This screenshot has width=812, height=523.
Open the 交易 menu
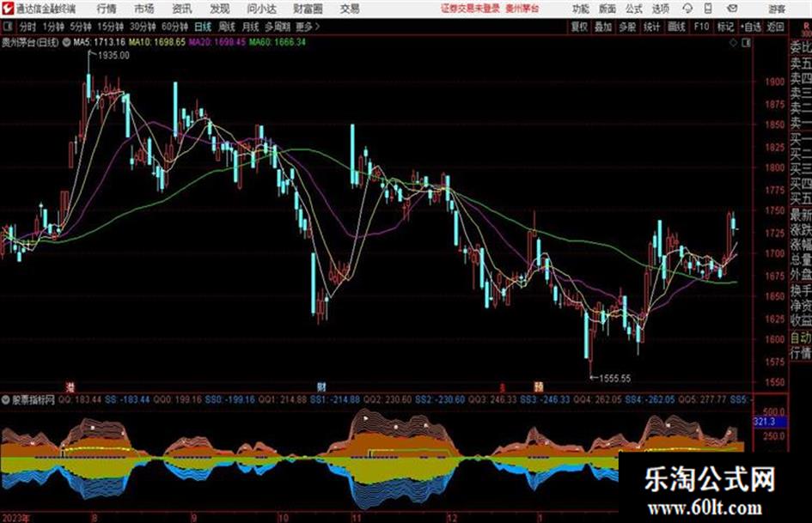(x=350, y=9)
